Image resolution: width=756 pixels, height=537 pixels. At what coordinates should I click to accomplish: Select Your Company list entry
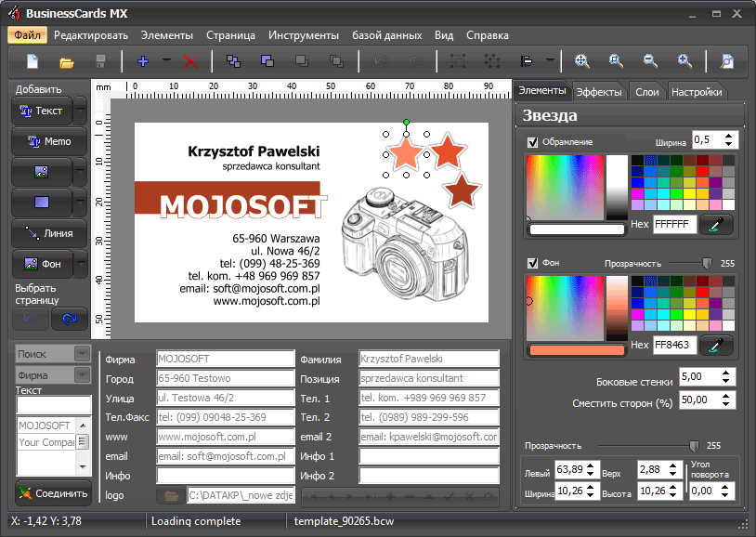click(x=46, y=442)
